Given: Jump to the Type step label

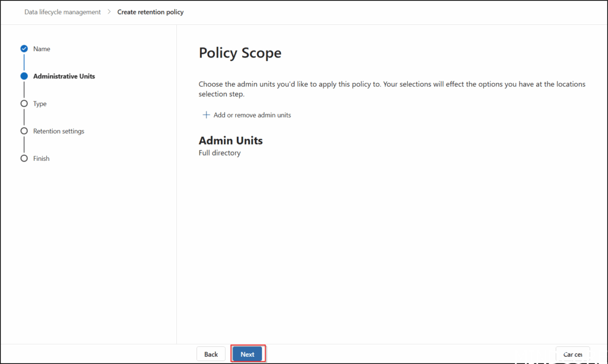Looking at the screenshot, I should point(40,104).
